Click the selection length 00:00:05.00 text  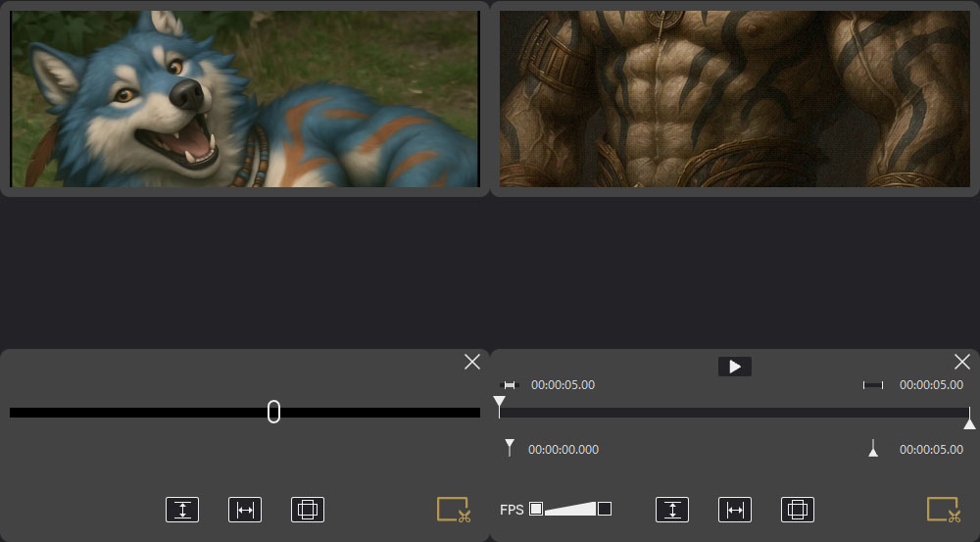(563, 385)
